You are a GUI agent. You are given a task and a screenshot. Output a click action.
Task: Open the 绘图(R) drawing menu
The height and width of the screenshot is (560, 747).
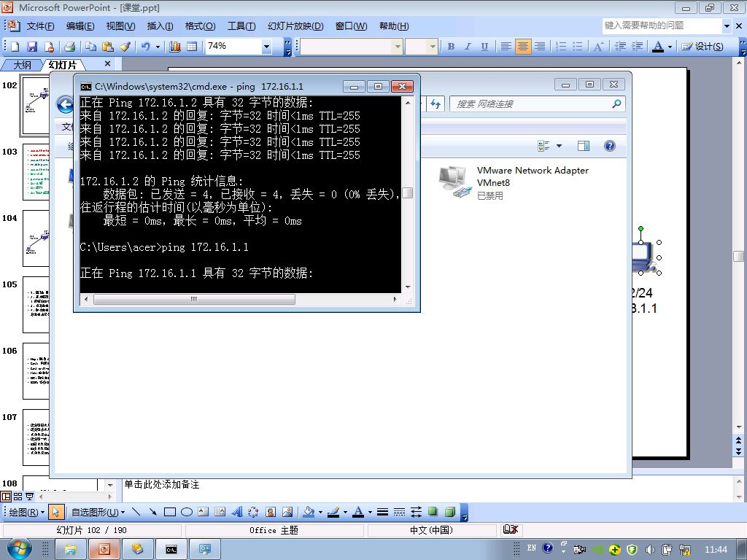pos(27,512)
